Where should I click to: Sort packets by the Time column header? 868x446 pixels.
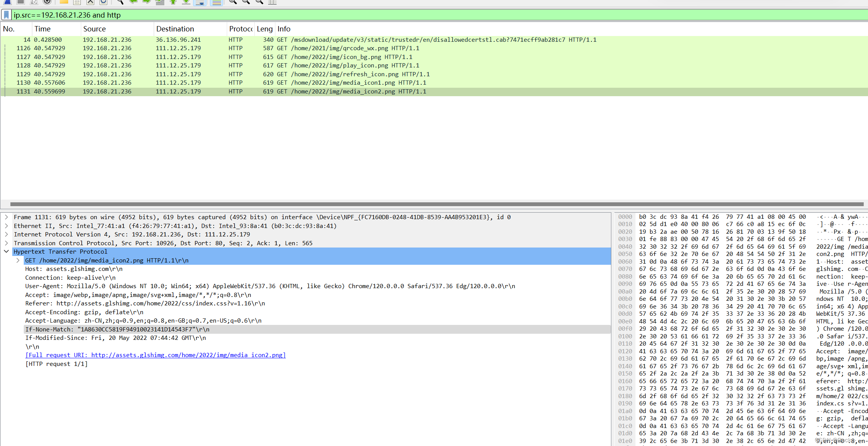[56, 29]
